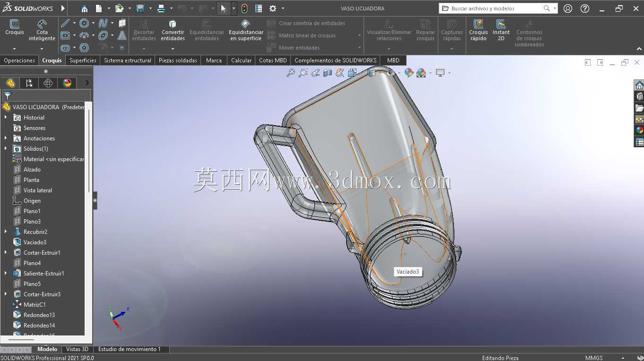The image size is (644, 361).
Task: Open File Explorer folder in task pane
Action: (639, 108)
